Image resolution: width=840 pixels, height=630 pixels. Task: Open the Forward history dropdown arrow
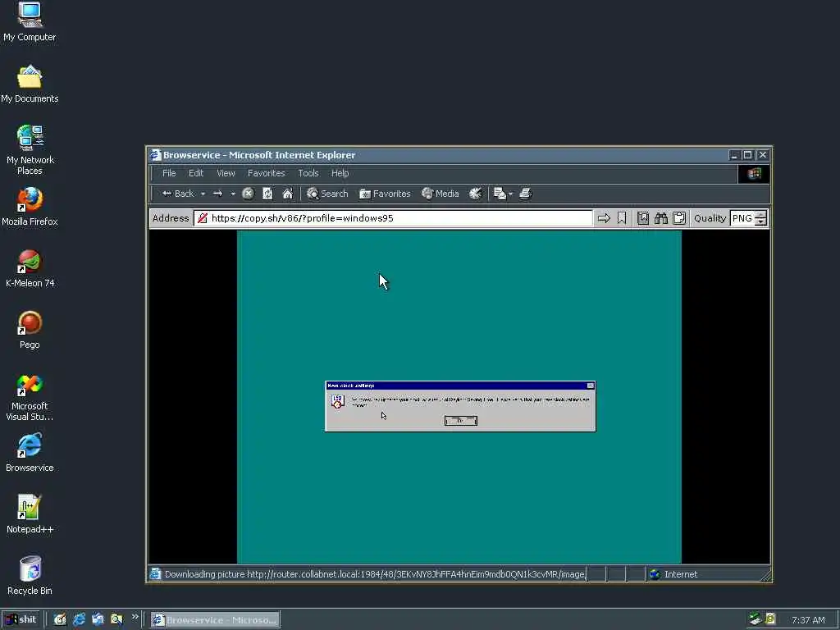pos(232,194)
